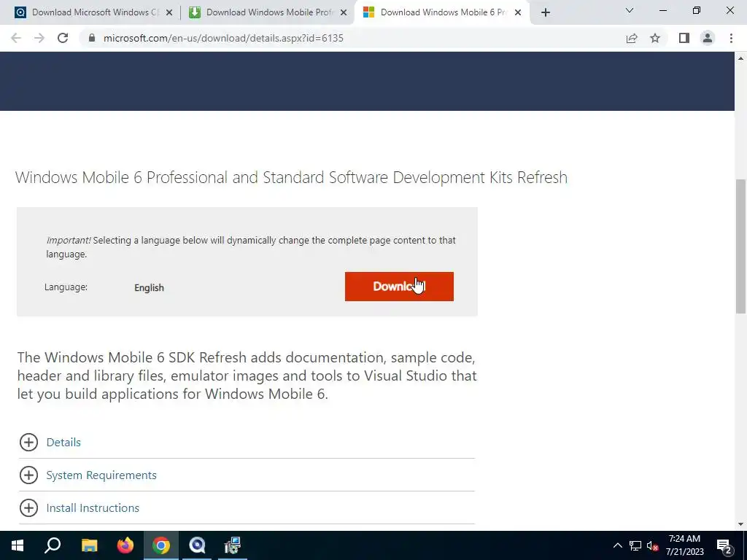Close the Download Windows Mobile 6 tab
This screenshot has height=560, width=747.
tap(518, 12)
